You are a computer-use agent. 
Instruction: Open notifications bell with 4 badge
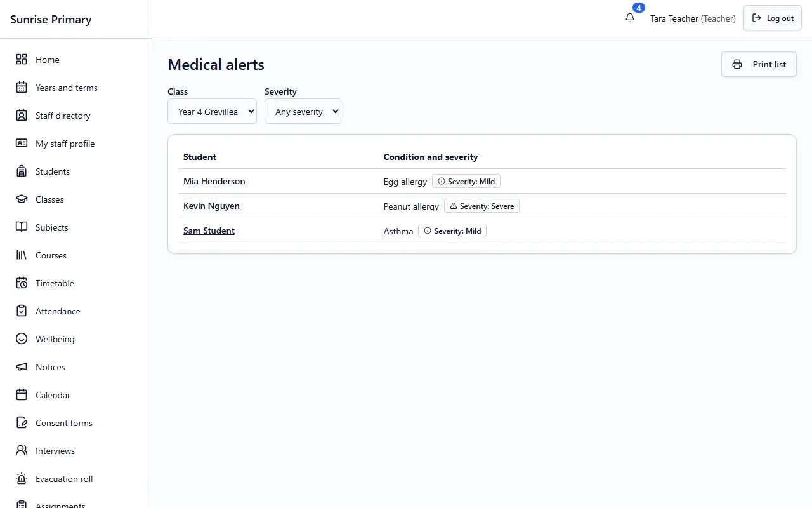[x=630, y=18]
